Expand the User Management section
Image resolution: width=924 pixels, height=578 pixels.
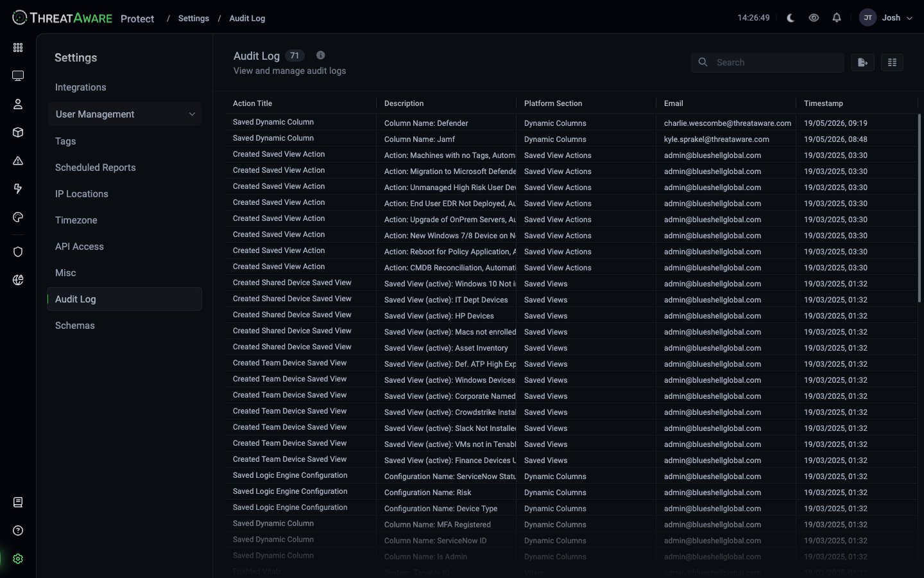124,114
